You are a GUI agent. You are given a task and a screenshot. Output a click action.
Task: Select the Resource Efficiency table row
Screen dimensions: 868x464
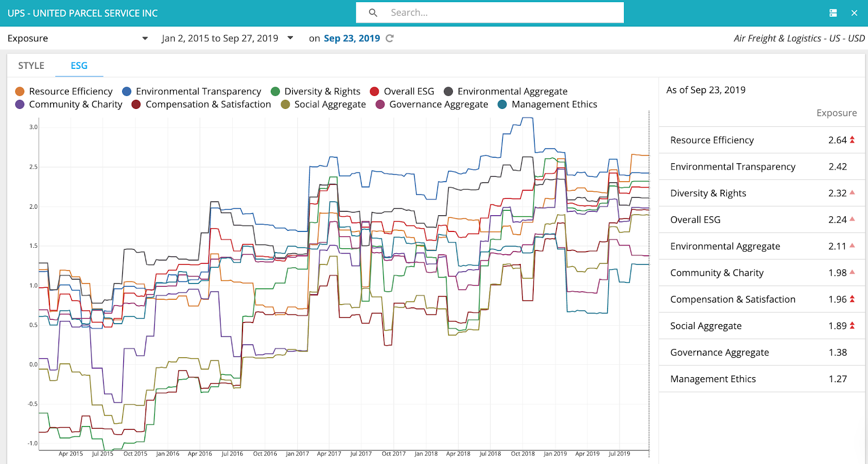point(762,140)
